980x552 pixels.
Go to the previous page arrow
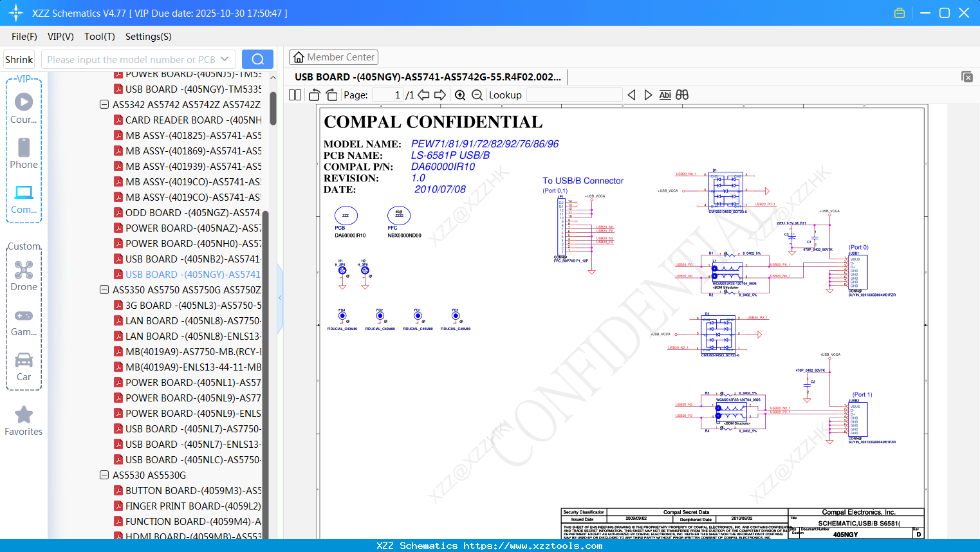pos(423,95)
